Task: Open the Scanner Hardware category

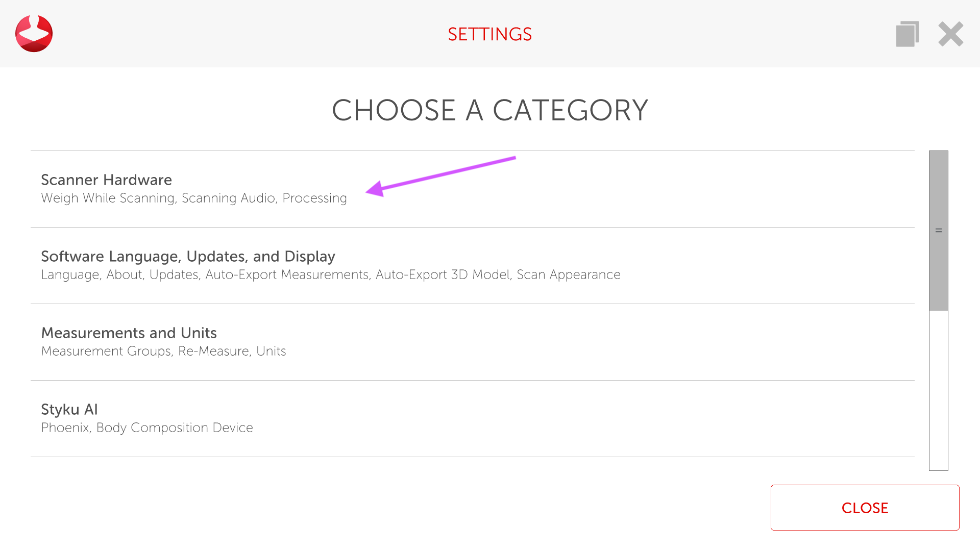Action: click(x=106, y=180)
